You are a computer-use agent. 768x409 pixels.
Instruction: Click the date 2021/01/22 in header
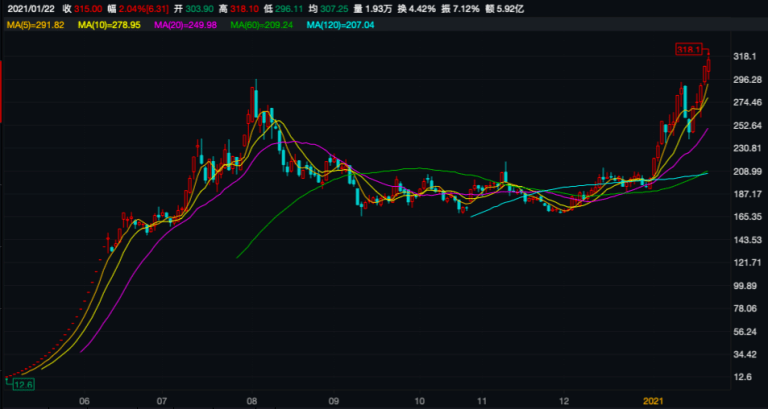[x=30, y=7]
